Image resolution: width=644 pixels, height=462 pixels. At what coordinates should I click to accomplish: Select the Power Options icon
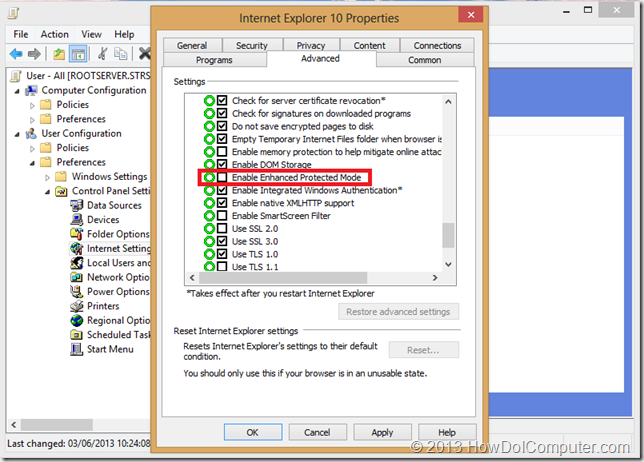(77, 292)
